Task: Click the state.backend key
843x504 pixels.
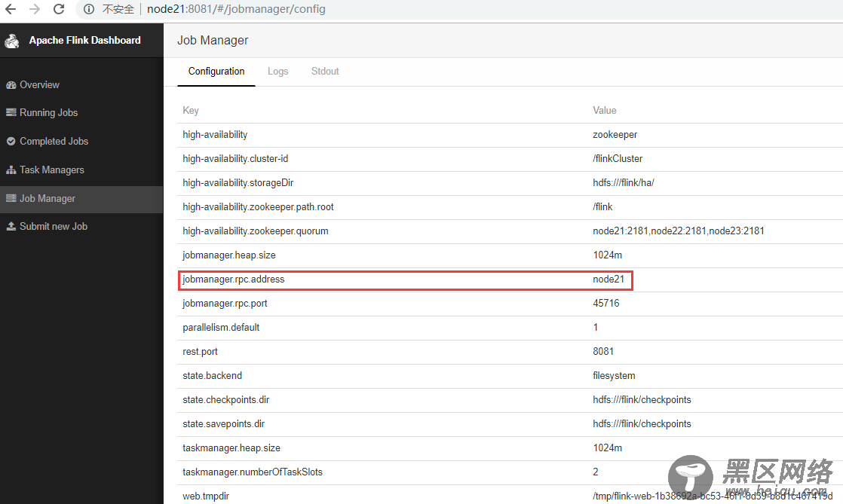Action: pos(213,376)
